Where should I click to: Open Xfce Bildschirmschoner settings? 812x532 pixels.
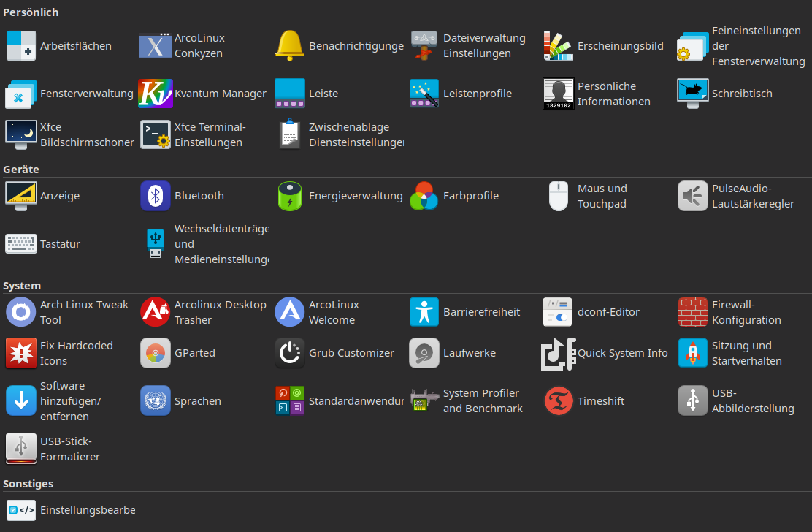[x=20, y=134]
